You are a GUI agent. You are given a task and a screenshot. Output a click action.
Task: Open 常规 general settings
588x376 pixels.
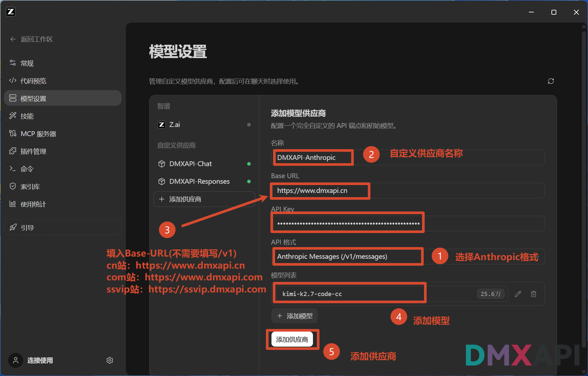[x=63, y=63]
